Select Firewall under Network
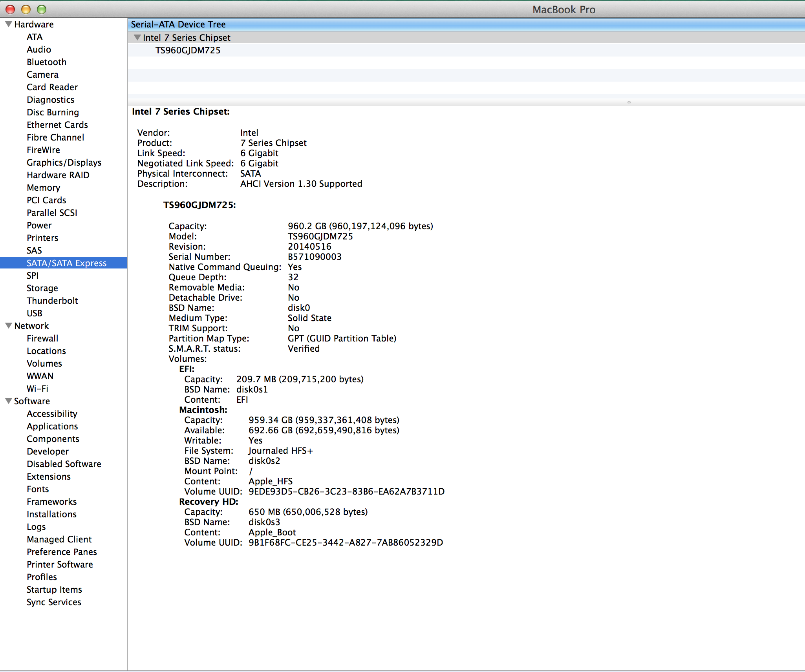805x672 pixels. (42, 338)
